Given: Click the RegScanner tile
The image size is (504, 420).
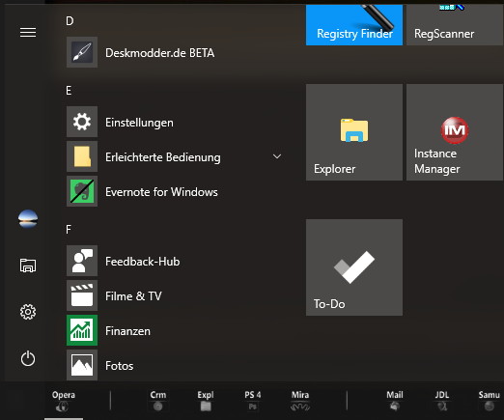Looking at the screenshot, I should pos(455,25).
